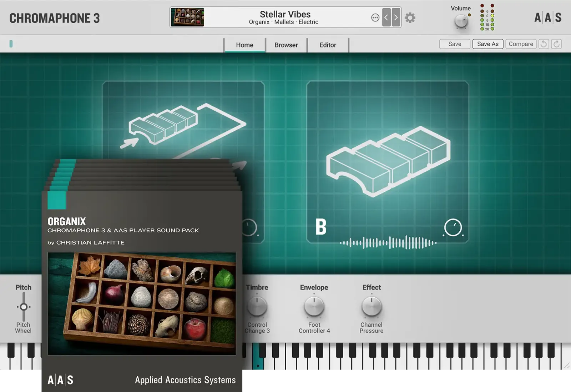Adjust the layer B level knob
The width and height of the screenshot is (571, 392).
point(453,227)
